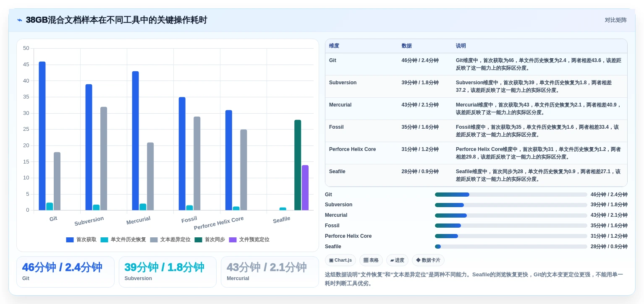Select the 表格 tag button
The height and width of the screenshot is (304, 644).
(x=371, y=260)
